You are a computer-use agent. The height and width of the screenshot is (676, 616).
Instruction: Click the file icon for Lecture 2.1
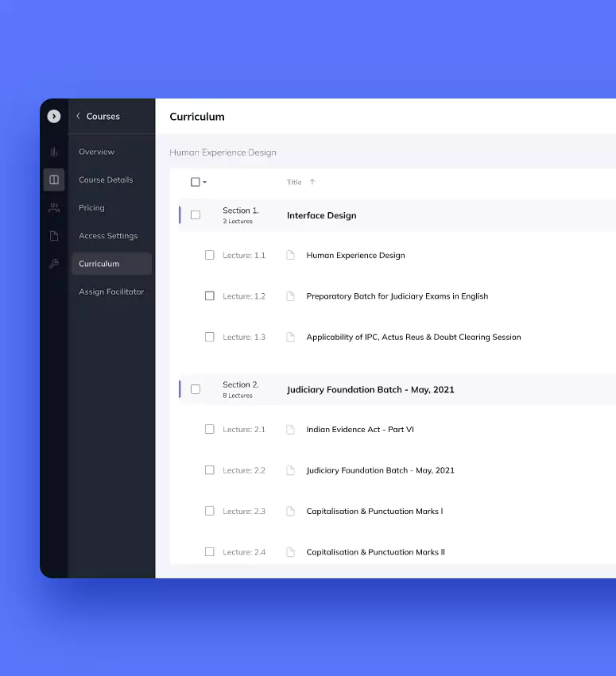click(x=291, y=430)
